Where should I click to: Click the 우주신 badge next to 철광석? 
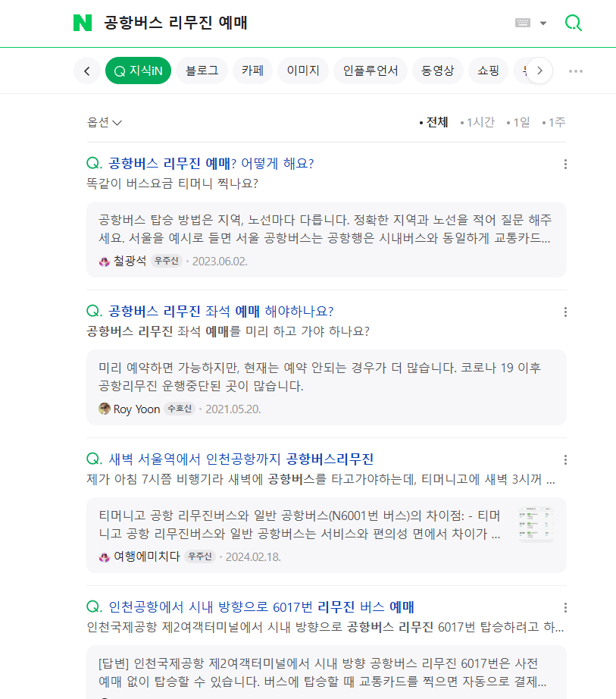point(166,261)
